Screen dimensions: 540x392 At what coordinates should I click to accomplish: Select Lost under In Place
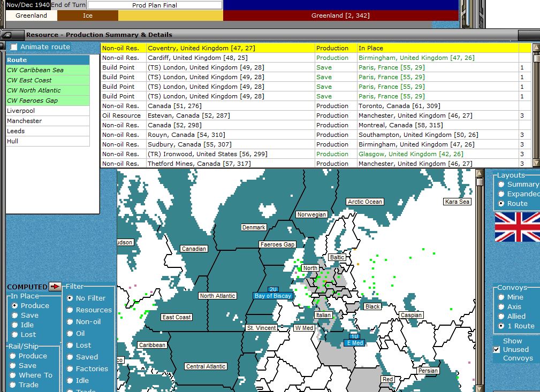tap(14, 335)
